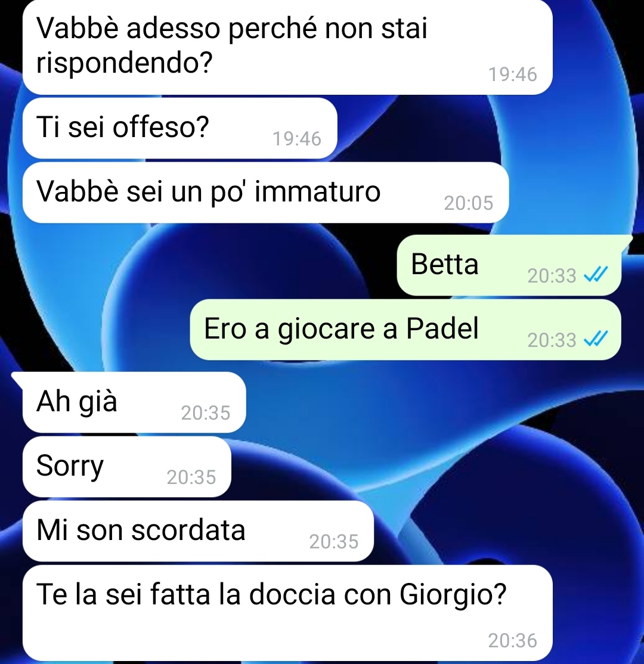Tap the 20:35 timestamp on 'Mi son scordata'
Viewport: 644px width, 664px height.
click(334, 542)
